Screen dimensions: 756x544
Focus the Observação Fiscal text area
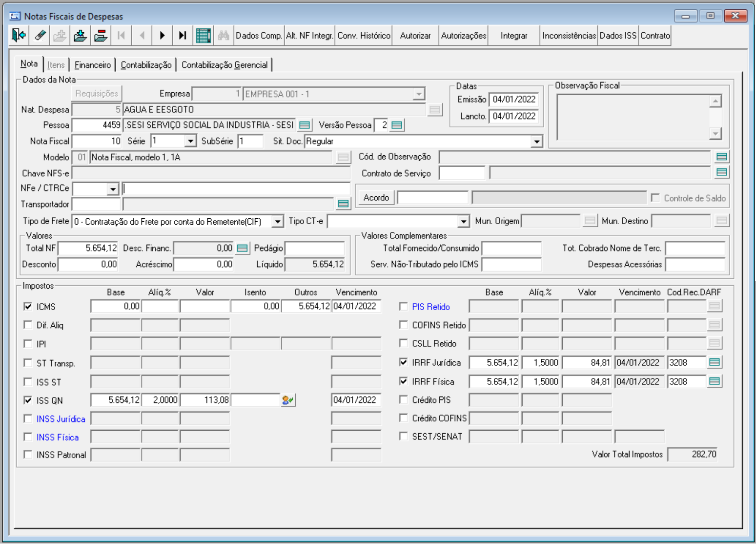click(x=633, y=117)
